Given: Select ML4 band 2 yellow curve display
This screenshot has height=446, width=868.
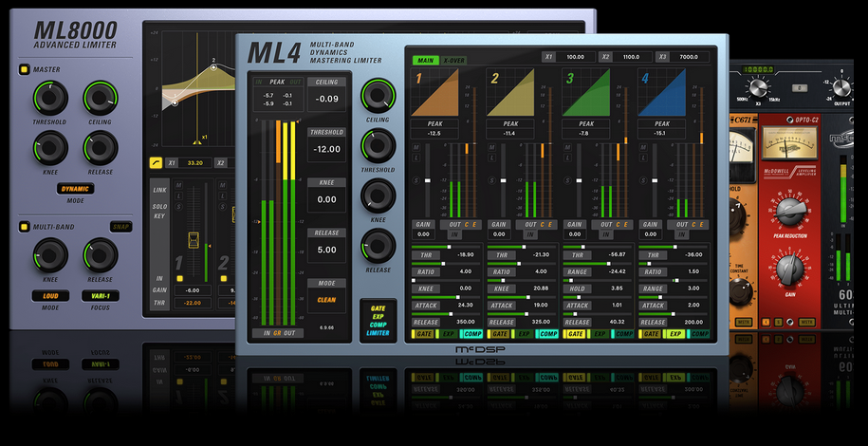Looking at the screenshot, I should (509, 92).
